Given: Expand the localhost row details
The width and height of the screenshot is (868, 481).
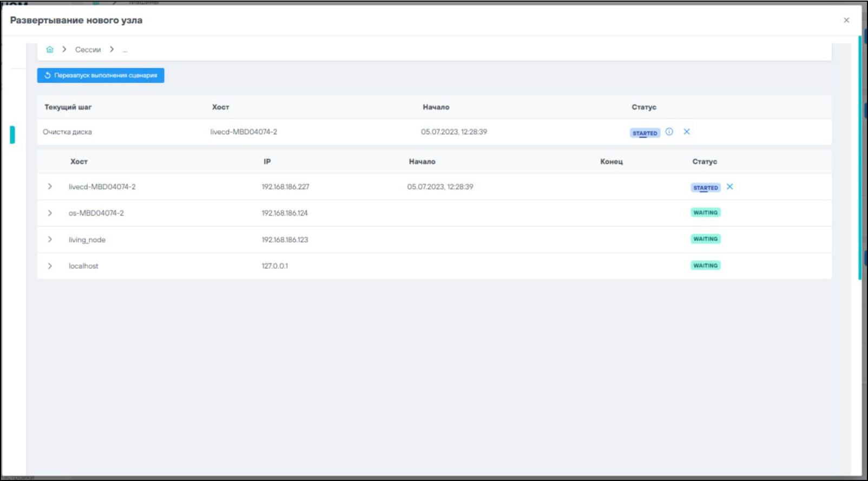Looking at the screenshot, I should tap(50, 266).
